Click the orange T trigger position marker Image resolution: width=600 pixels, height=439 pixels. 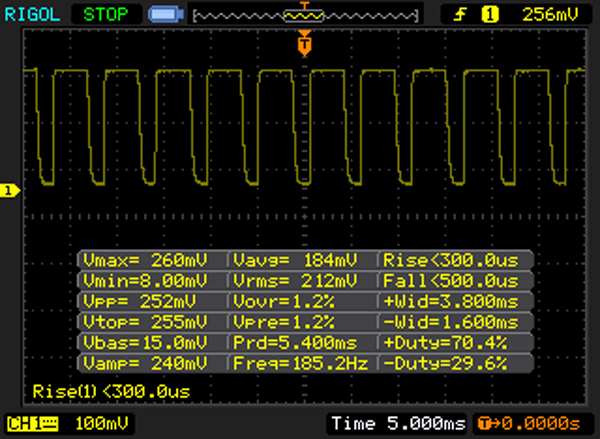pos(305,44)
